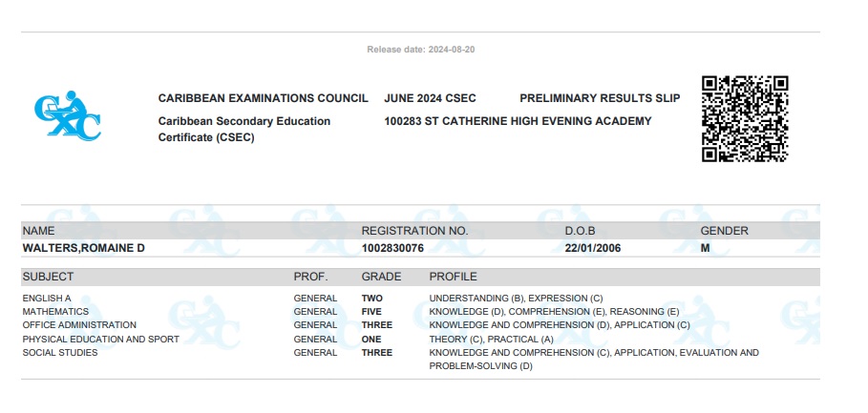Image resolution: width=868 pixels, height=413 pixels.
Task: Click the CARIBBEAN EXAMINATIONS COUNCIL heading
Action: pyautogui.click(x=263, y=98)
